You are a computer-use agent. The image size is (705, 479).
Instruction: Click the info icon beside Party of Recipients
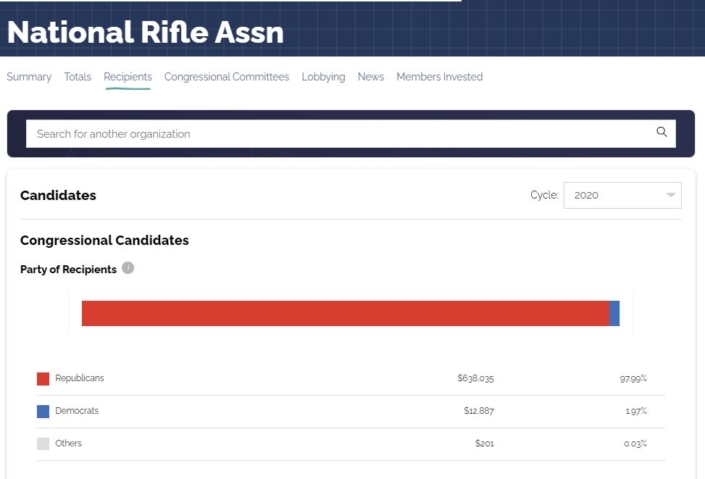[128, 268]
